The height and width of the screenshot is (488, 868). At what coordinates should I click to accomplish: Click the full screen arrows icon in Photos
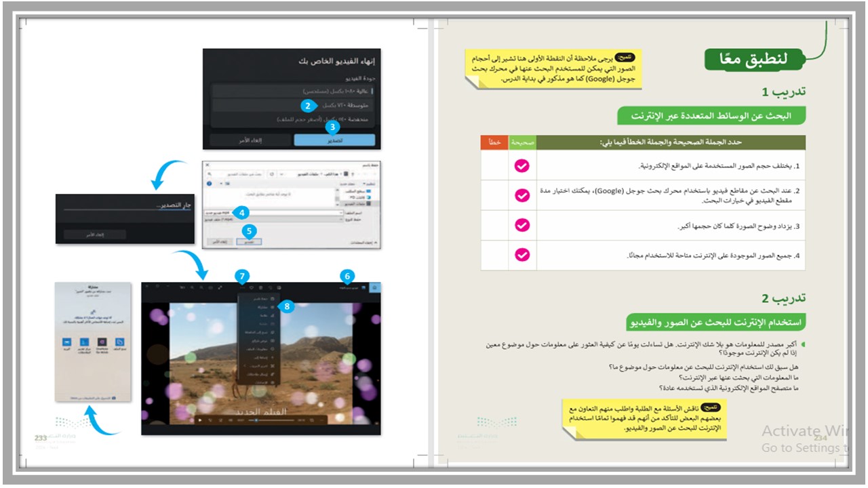220,287
